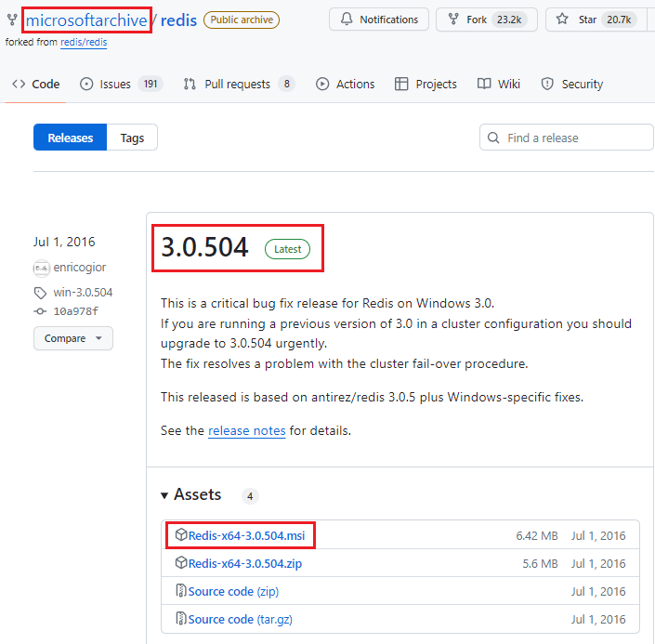Click the file-zip icon beside Source code (tar.gz)
The width and height of the screenshot is (655, 644).
(x=181, y=618)
